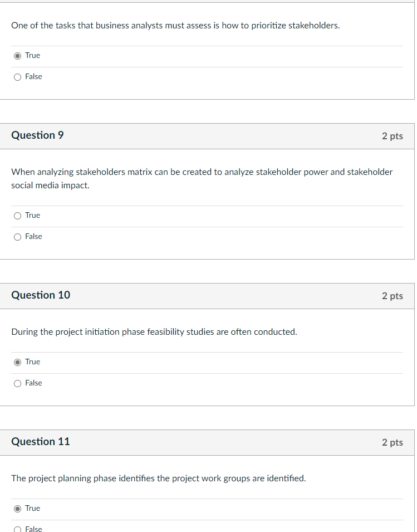This screenshot has height=532, width=417.
Task: Select False for the project planning question
Action: tap(17, 529)
